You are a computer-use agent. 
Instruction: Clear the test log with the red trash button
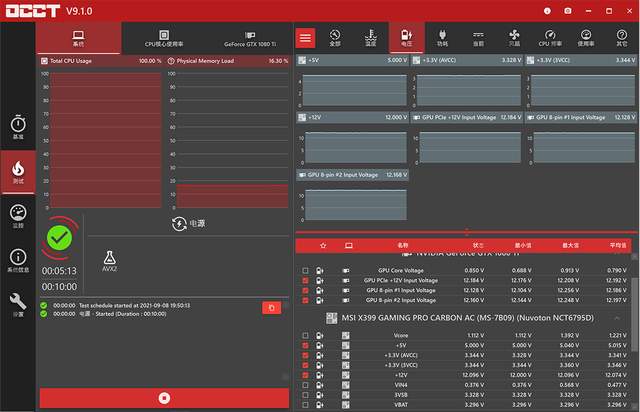pyautogui.click(x=270, y=308)
